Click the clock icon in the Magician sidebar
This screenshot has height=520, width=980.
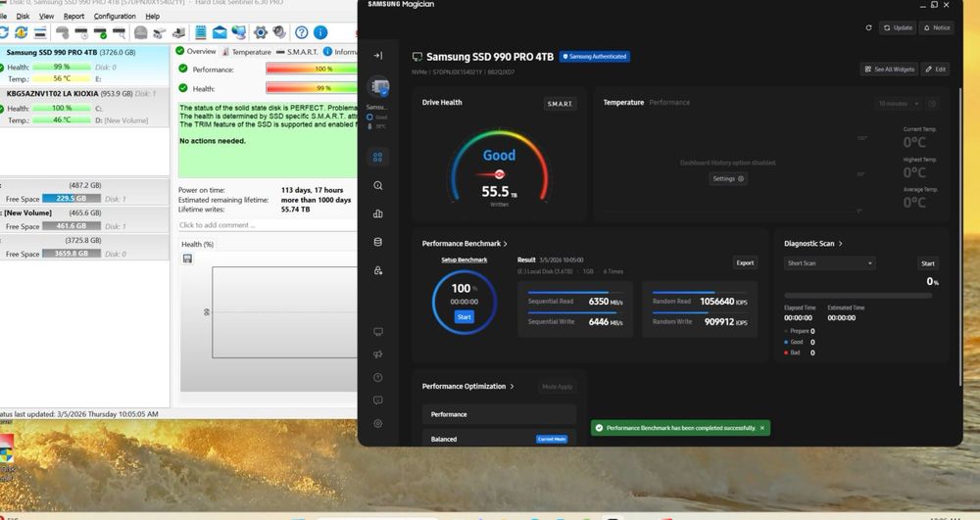[x=377, y=378]
